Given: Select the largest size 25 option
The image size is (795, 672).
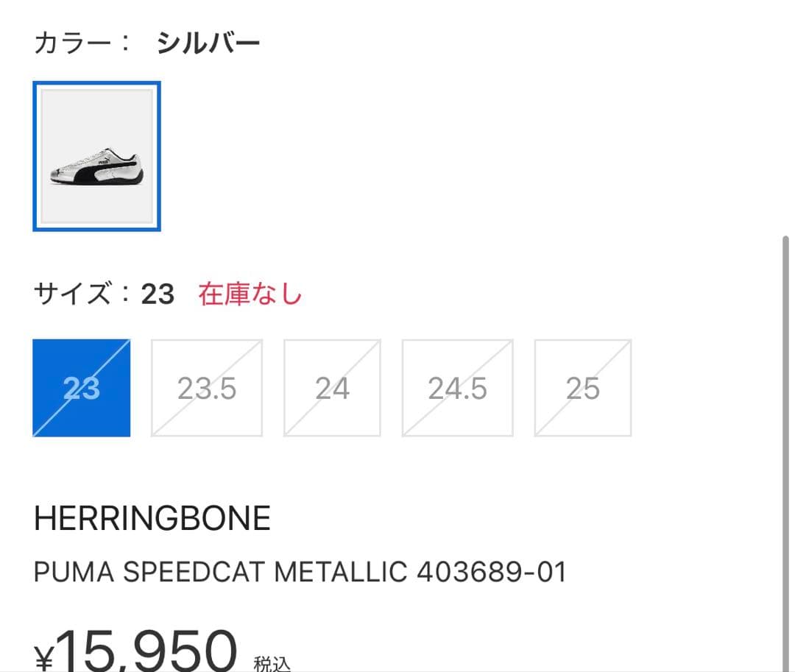Looking at the screenshot, I should click(x=582, y=386).
